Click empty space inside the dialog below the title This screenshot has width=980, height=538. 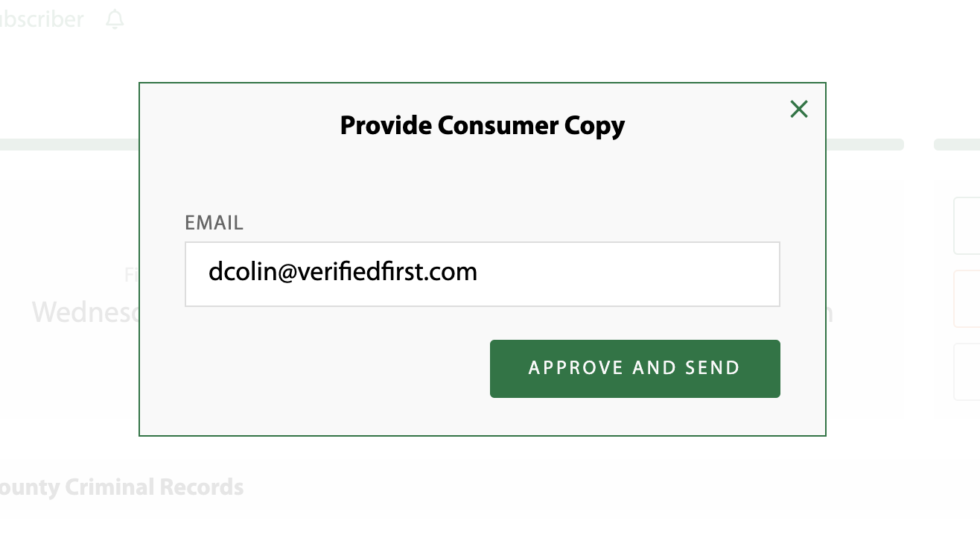coord(482,179)
